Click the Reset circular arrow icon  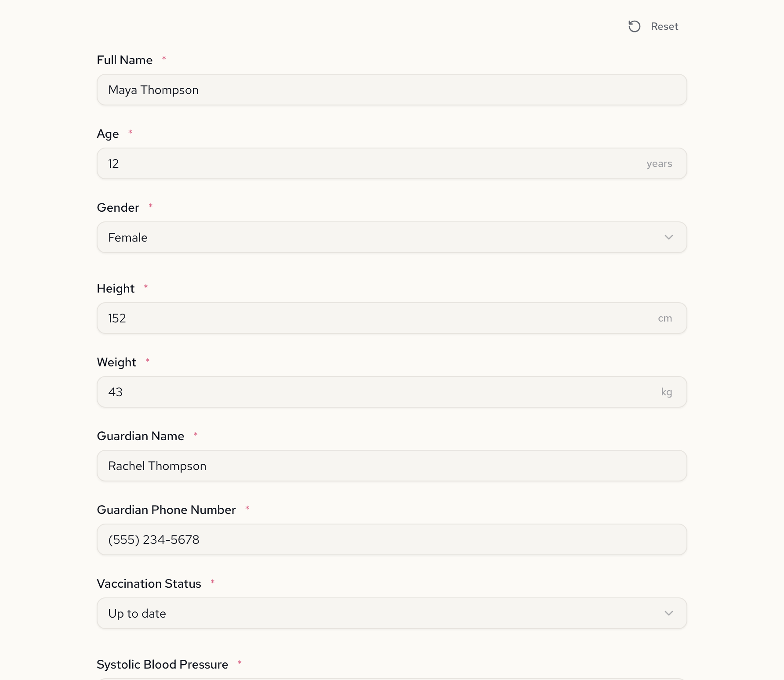[x=634, y=26]
